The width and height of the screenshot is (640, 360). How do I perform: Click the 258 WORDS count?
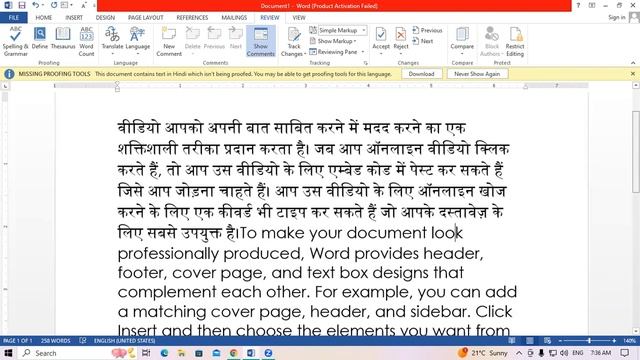point(56,340)
